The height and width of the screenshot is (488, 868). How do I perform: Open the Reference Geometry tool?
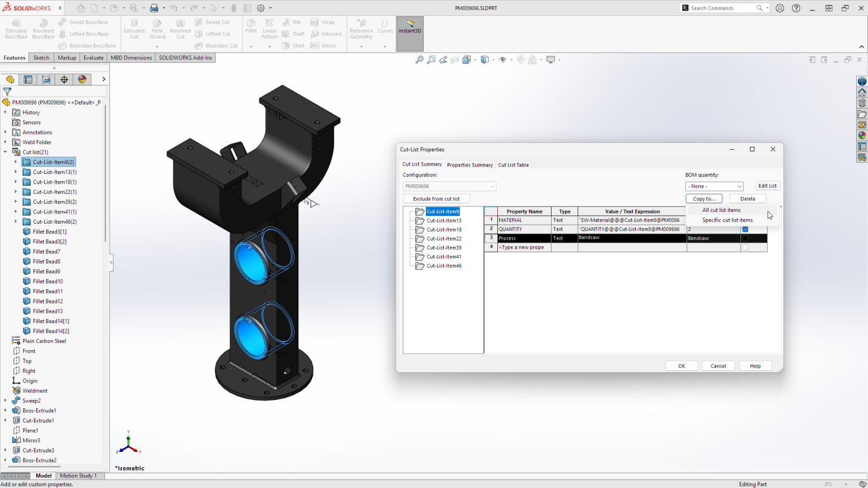(361, 28)
